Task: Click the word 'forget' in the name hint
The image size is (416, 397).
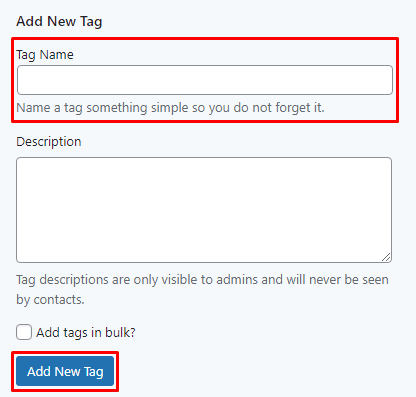Action: (290, 108)
